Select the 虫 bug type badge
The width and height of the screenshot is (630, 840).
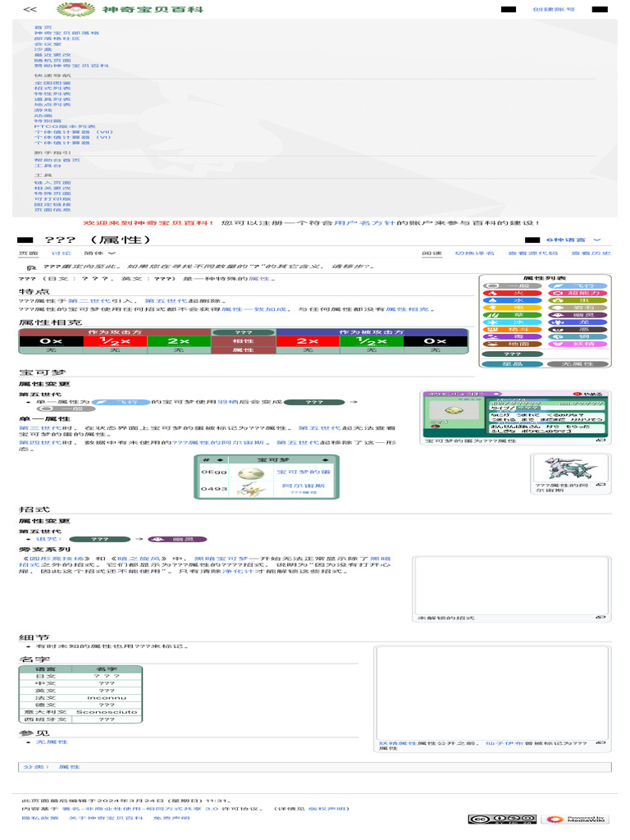(578, 300)
